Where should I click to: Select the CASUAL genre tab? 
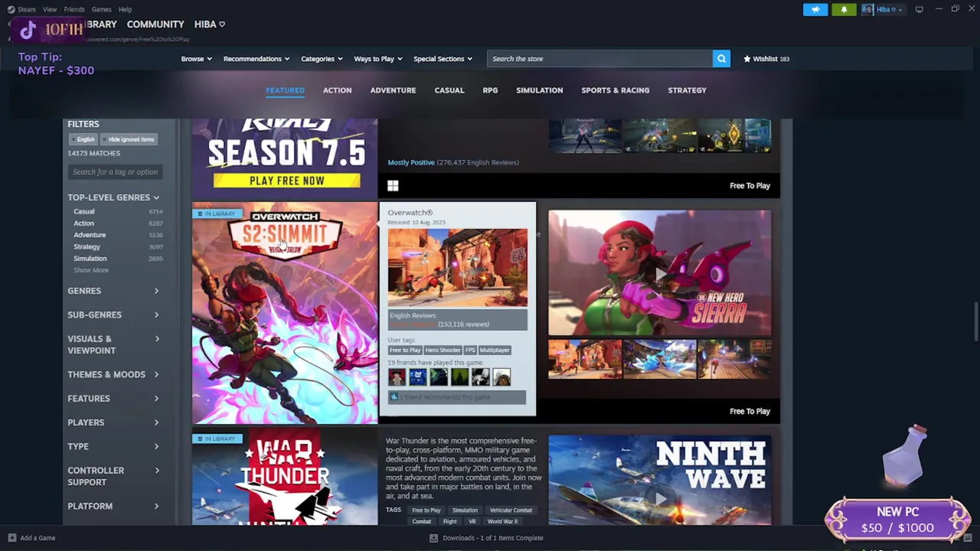pyautogui.click(x=449, y=90)
